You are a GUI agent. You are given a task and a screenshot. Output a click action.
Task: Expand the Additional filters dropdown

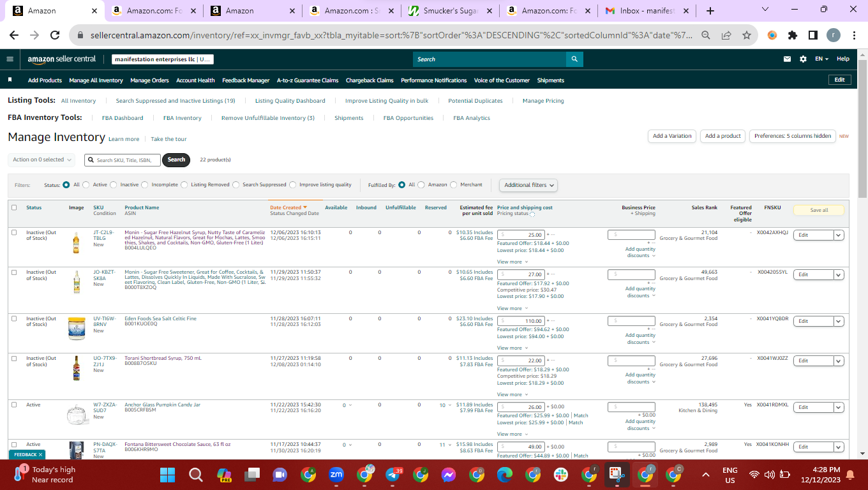point(528,185)
